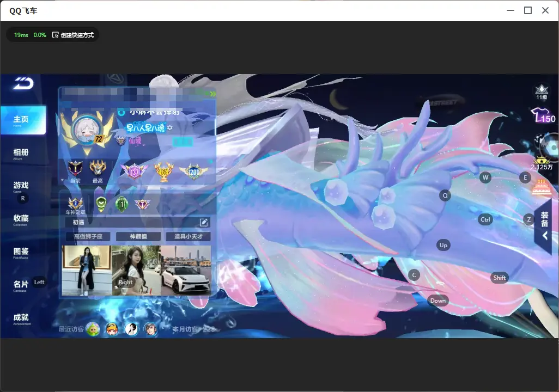Expand the 装备 equipment side panel

point(544,225)
